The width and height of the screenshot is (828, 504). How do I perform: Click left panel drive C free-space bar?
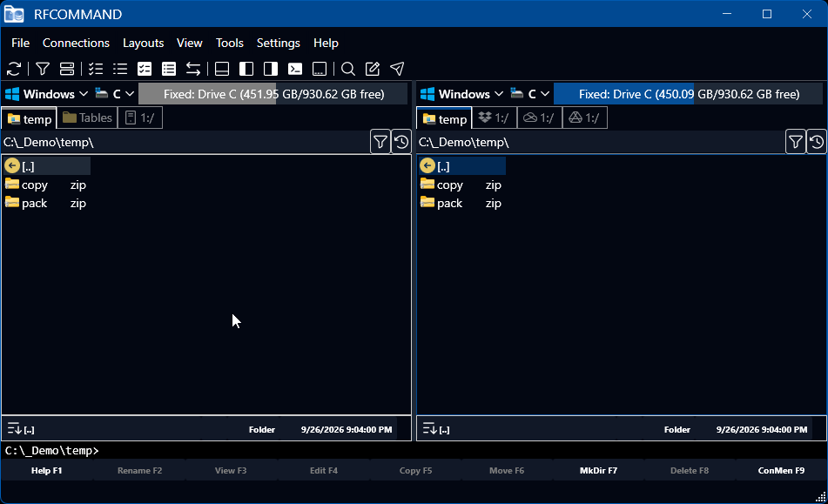click(x=273, y=94)
